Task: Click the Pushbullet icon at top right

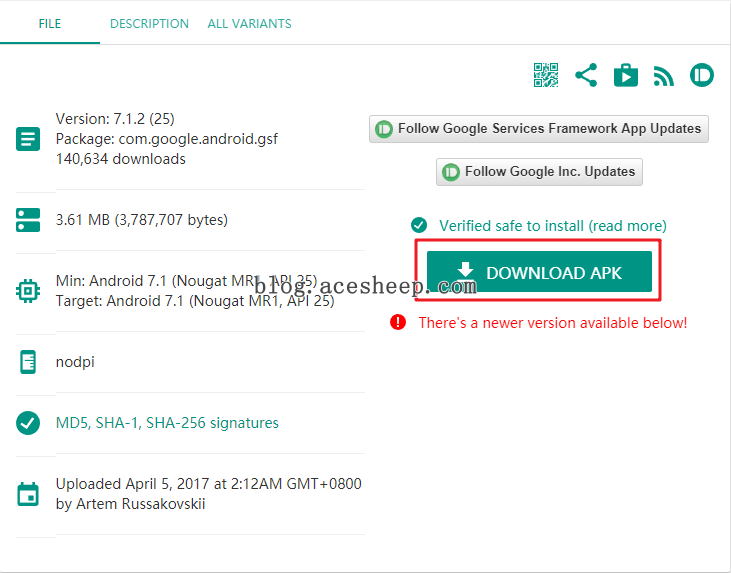Action: click(702, 75)
